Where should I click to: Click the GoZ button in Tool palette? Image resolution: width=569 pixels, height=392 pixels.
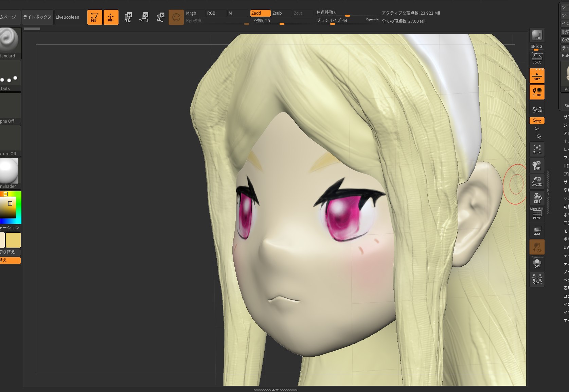[565, 40]
